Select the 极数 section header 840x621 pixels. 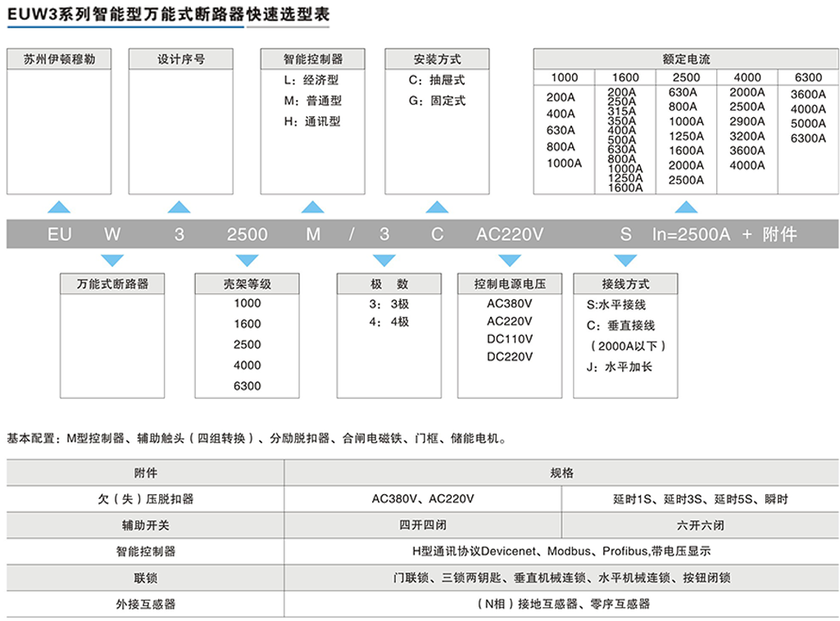click(388, 283)
